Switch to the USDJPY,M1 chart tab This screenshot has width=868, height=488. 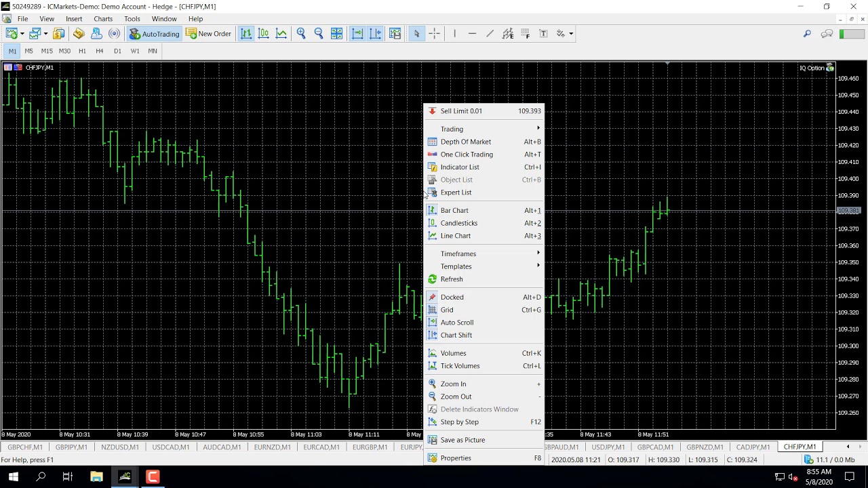[608, 447]
